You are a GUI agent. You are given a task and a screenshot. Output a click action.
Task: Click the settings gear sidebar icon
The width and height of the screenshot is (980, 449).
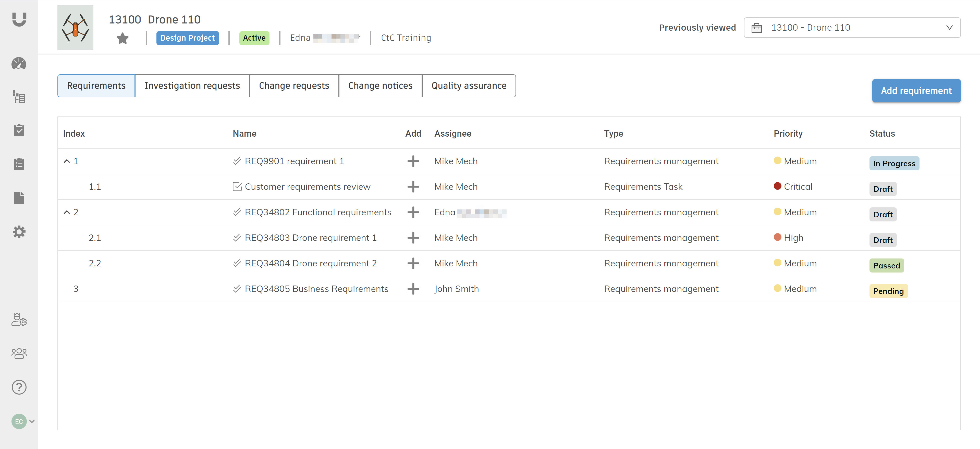[x=19, y=232]
